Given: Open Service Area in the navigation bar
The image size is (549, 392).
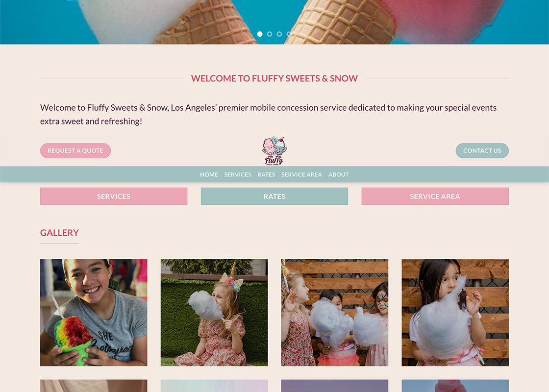Looking at the screenshot, I should click(302, 174).
